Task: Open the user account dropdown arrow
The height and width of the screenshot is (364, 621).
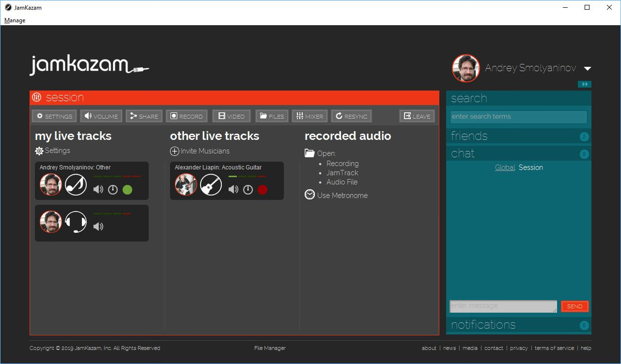Action: point(587,68)
